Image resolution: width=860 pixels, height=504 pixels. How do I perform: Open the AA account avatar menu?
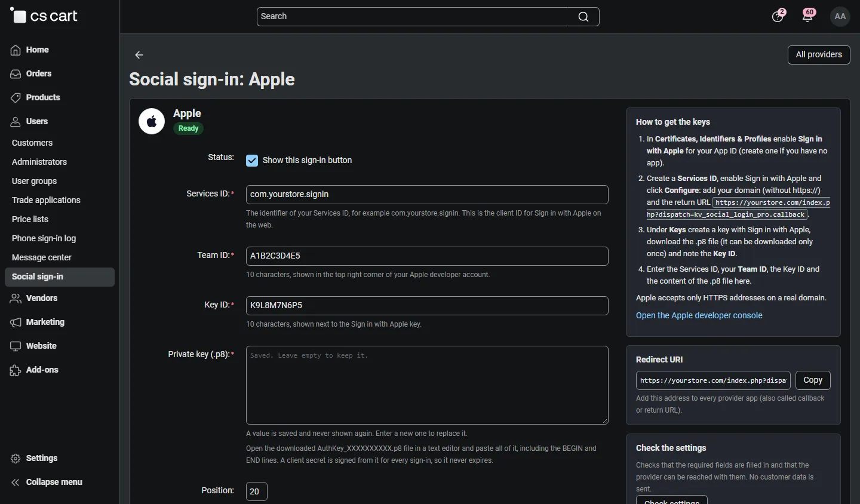(x=840, y=16)
